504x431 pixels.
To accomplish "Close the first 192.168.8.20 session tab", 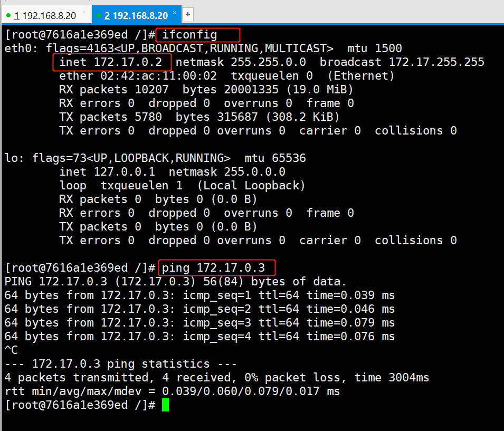I will click(84, 13).
